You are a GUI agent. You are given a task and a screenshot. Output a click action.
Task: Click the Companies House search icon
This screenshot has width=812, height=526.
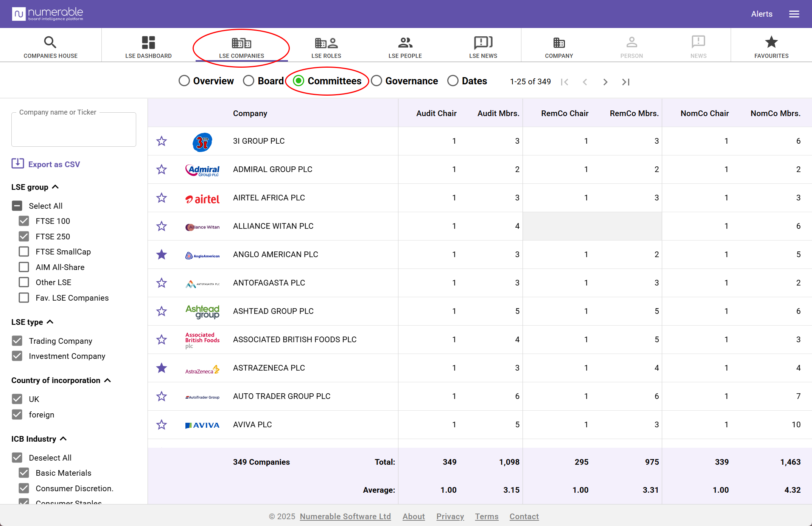tap(50, 42)
